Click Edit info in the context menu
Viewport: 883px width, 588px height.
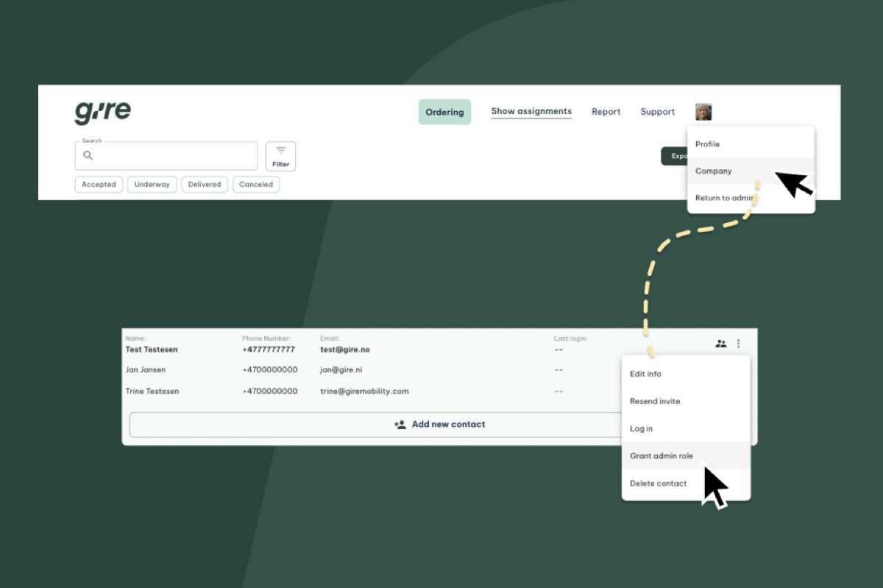point(645,374)
